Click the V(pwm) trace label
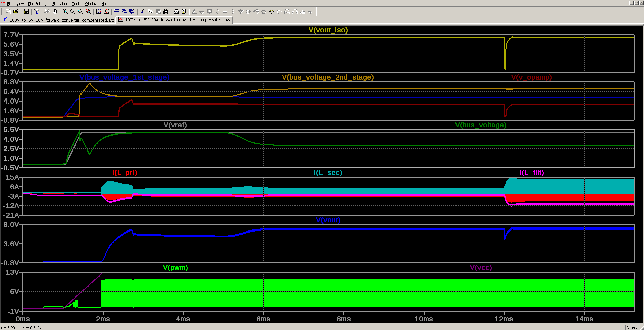Viewport: 644px width, 330px height. pos(175,268)
